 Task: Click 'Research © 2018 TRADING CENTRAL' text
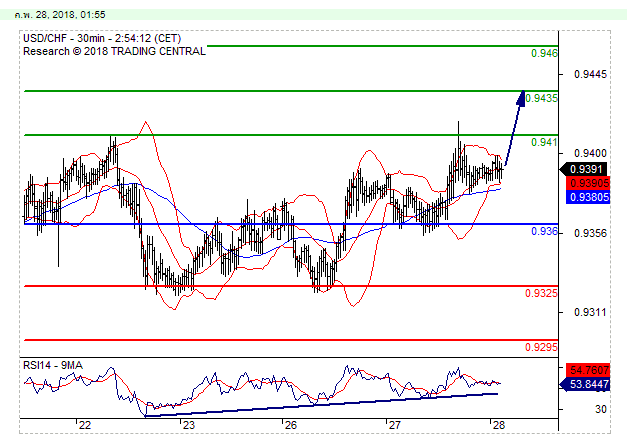point(114,52)
